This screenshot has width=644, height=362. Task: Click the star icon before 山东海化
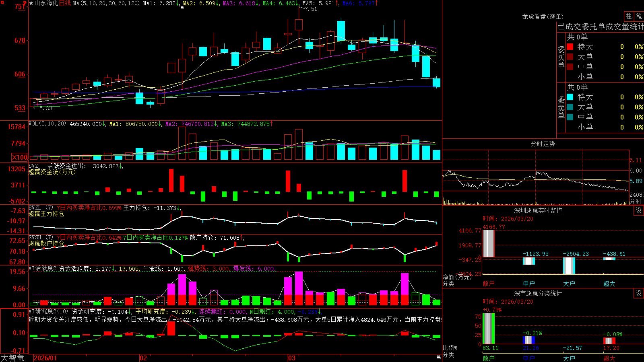coord(31,3)
